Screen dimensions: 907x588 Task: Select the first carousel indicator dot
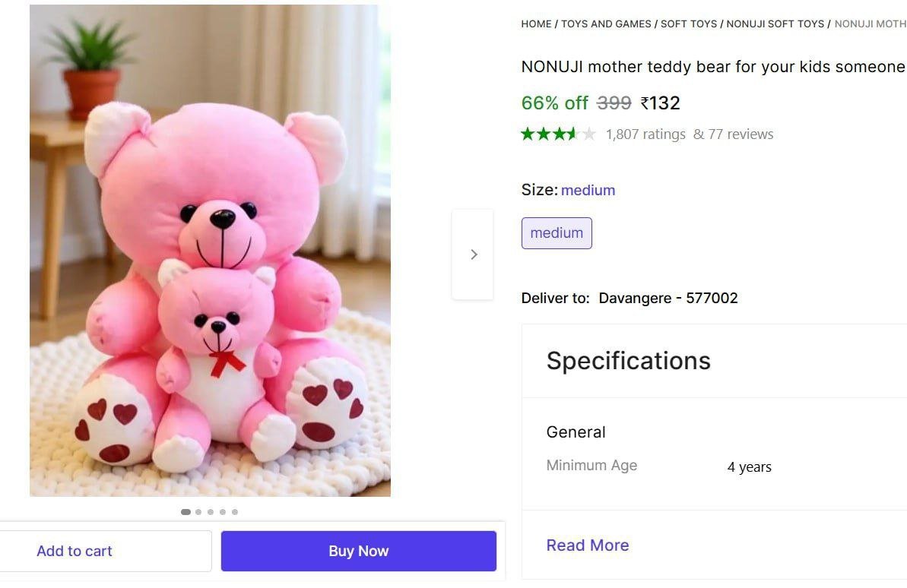pyautogui.click(x=186, y=512)
